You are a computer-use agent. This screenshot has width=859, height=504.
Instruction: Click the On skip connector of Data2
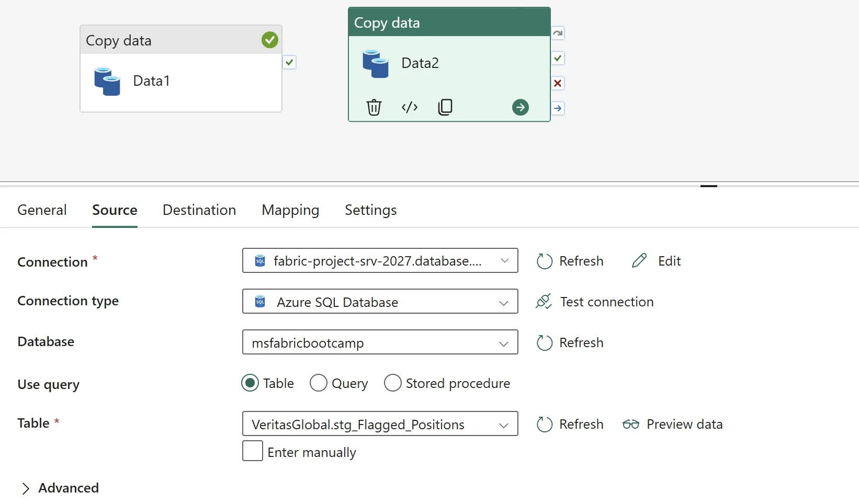(x=558, y=33)
